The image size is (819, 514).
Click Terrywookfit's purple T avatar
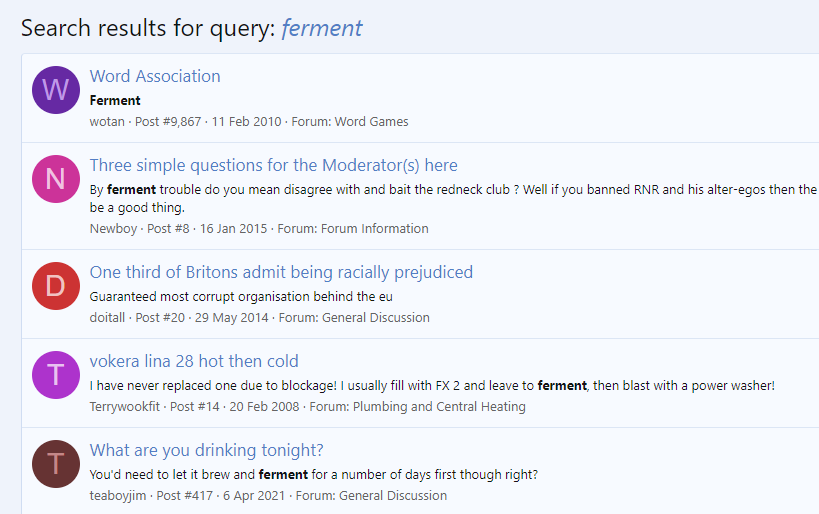(55, 375)
